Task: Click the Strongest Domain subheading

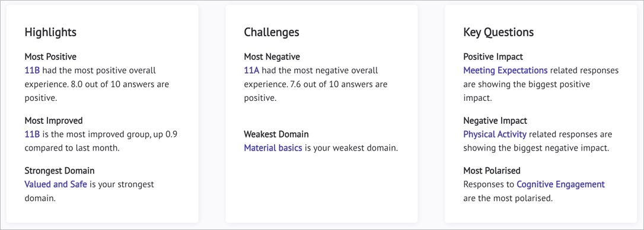Action: click(x=59, y=171)
